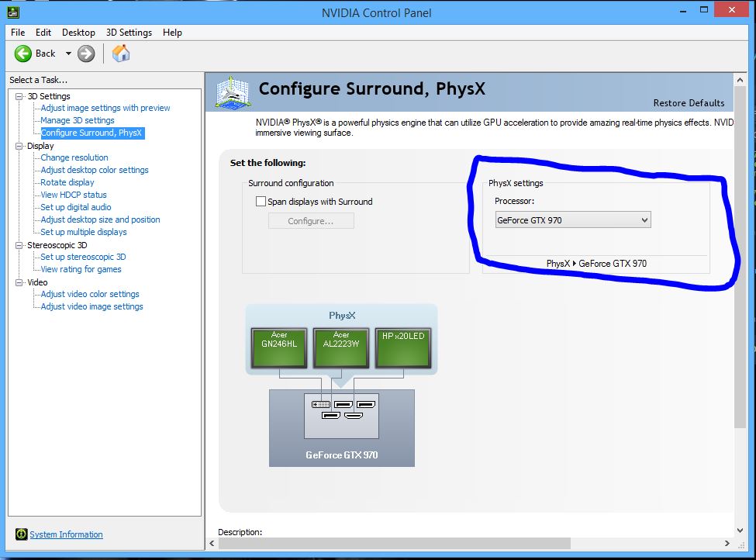Click the horizontal scrollbar thumb

click(x=395, y=544)
